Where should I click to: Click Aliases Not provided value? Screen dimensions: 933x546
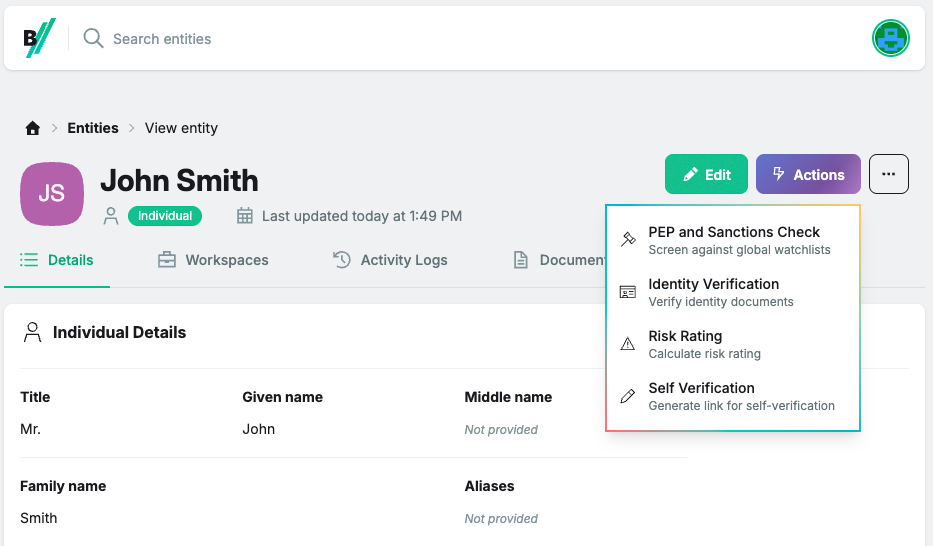[x=501, y=519]
